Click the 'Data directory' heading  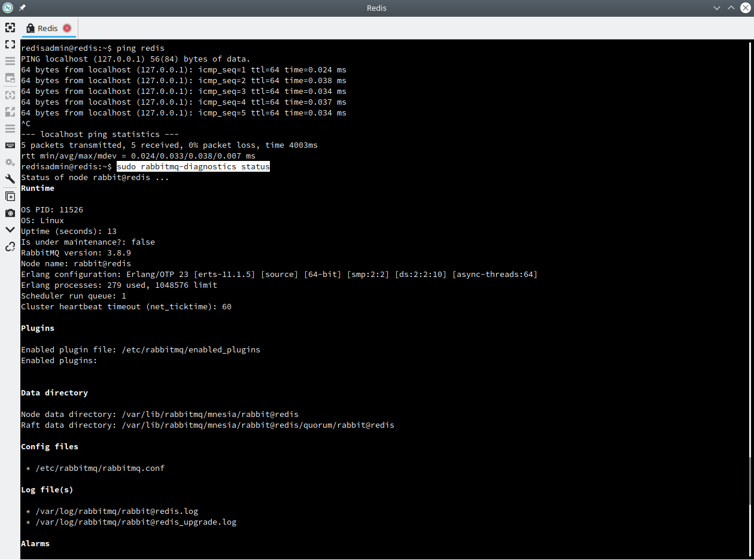pyautogui.click(x=54, y=393)
